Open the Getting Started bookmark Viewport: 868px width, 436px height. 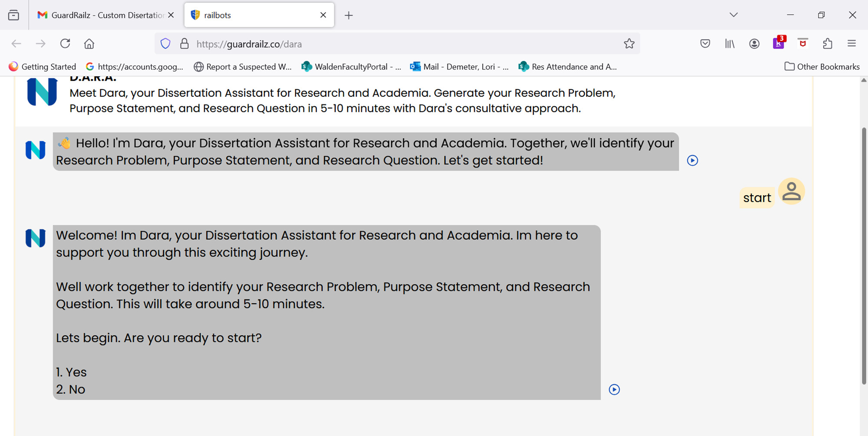click(x=43, y=66)
